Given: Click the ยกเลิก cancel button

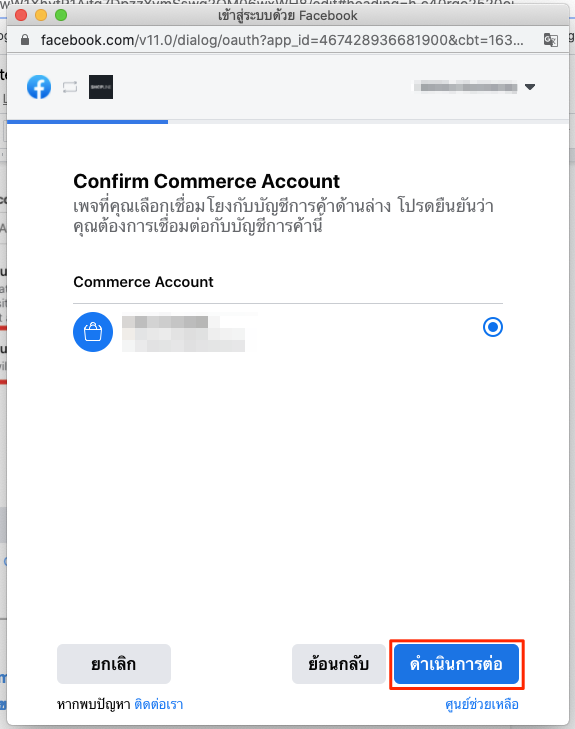Looking at the screenshot, I should 114,664.
